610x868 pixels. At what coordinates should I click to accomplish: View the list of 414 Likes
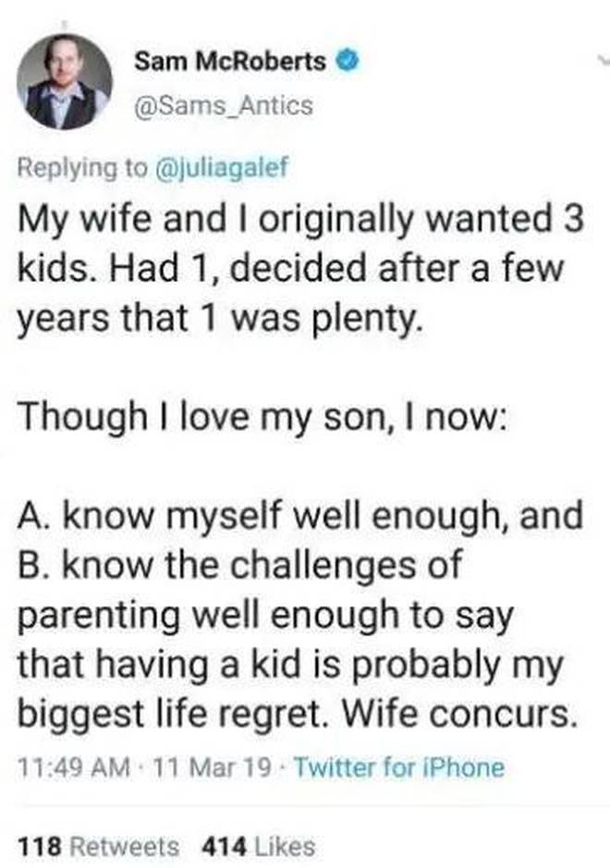pos(259,847)
